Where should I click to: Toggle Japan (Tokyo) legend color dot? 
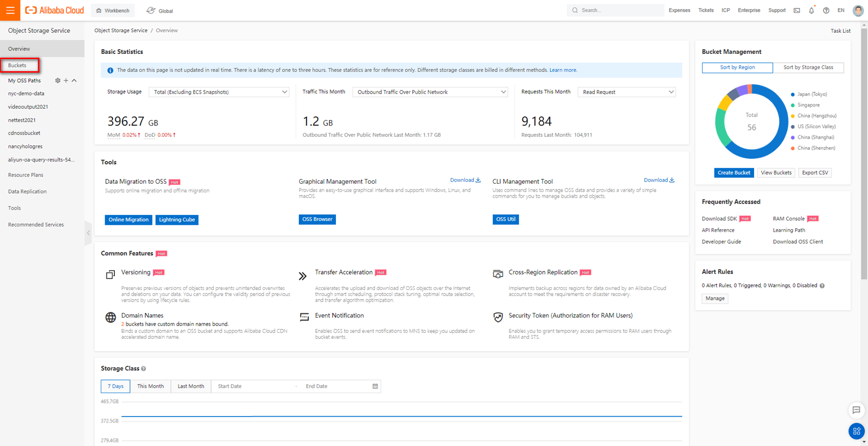tap(793, 95)
